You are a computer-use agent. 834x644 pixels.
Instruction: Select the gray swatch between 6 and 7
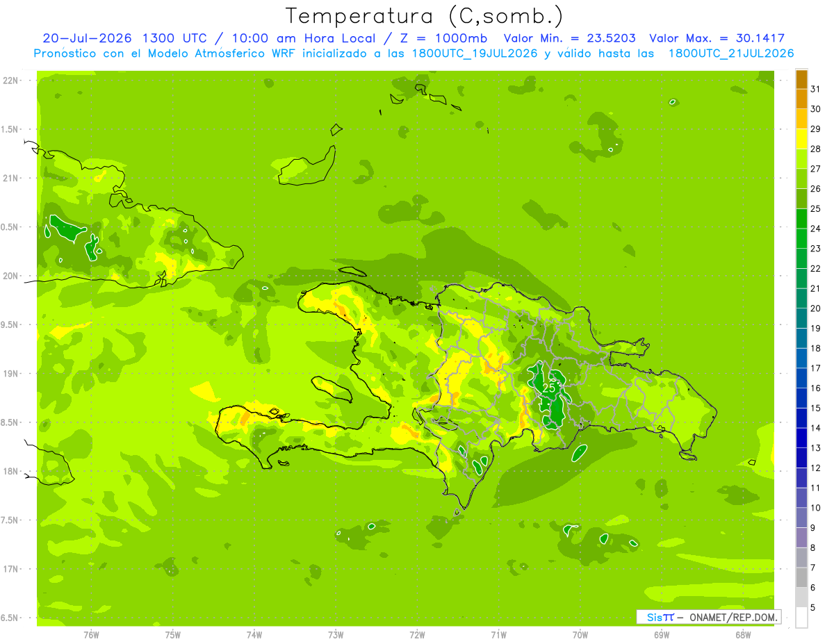(x=801, y=577)
